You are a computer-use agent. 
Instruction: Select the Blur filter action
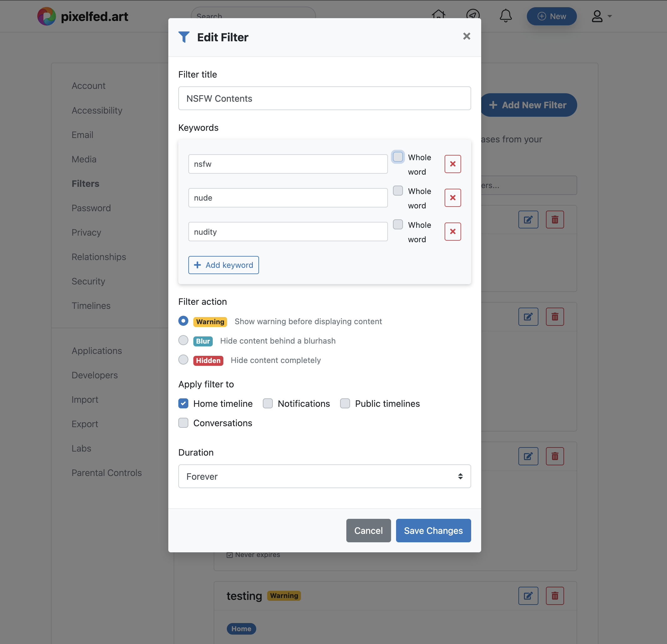pos(183,340)
